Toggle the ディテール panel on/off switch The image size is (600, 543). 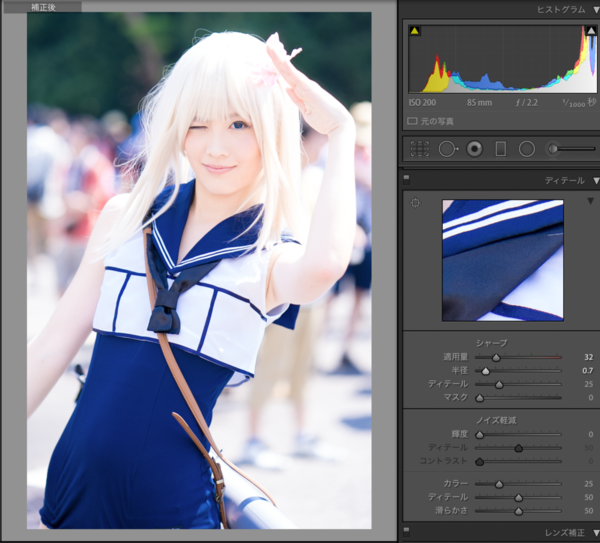(406, 178)
